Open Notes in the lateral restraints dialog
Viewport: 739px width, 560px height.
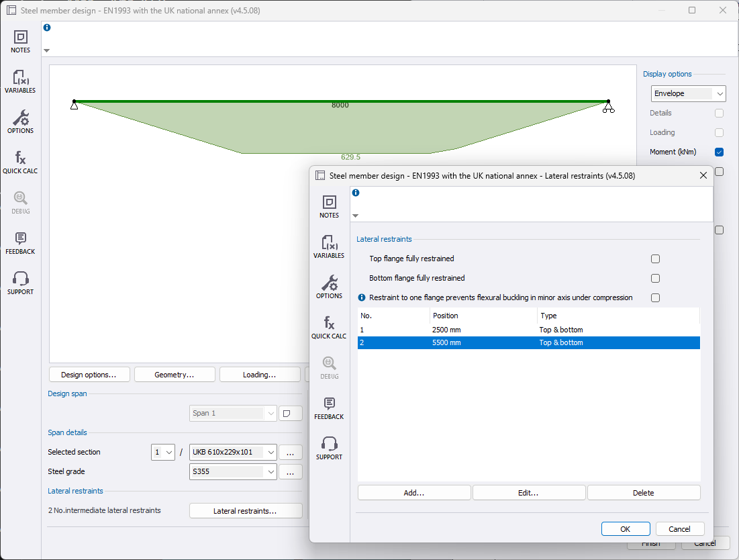coord(329,206)
